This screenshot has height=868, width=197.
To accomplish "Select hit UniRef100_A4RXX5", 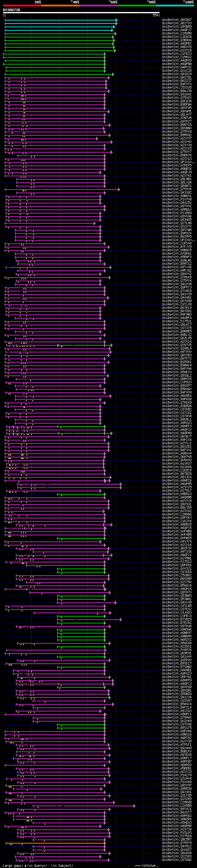I will pyautogui.click(x=177, y=47).
